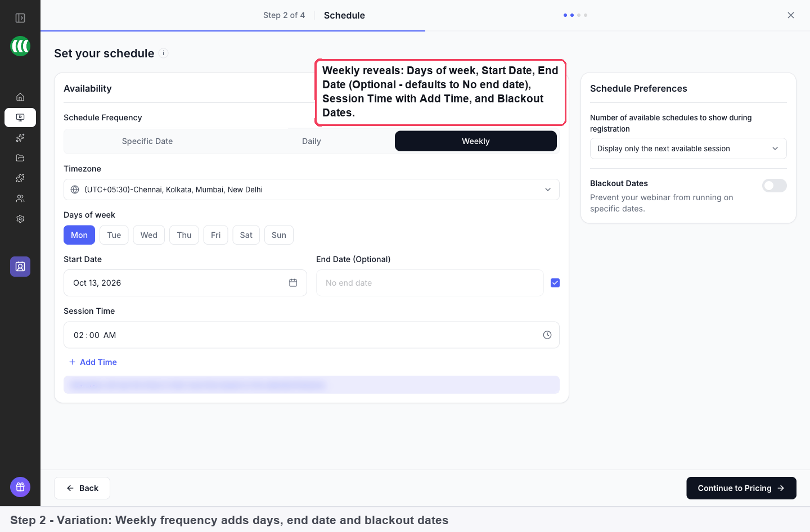Open the Home icon in sidebar
The height and width of the screenshot is (532, 810).
(x=20, y=97)
